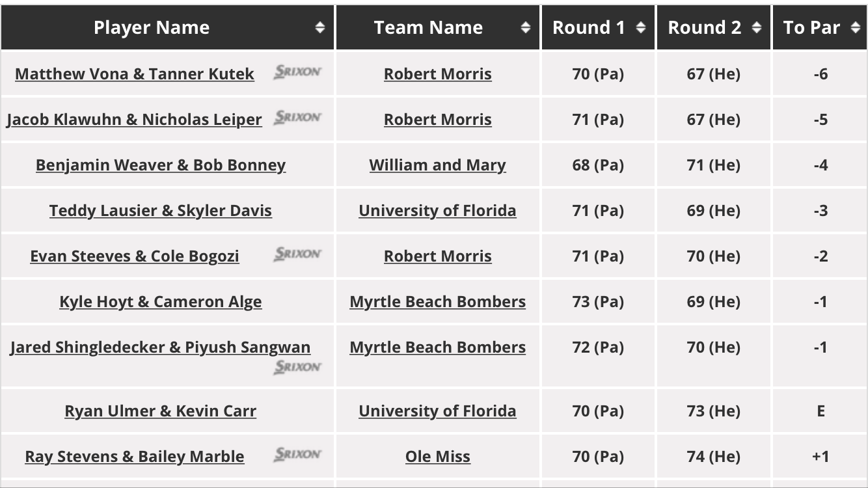Open Matthew Vona & Tanner Kutek profile

(135, 74)
